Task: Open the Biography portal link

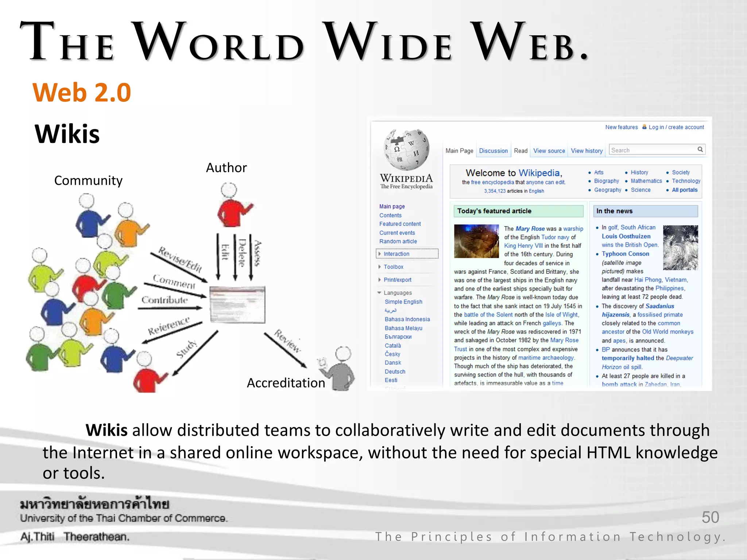Action: point(607,181)
